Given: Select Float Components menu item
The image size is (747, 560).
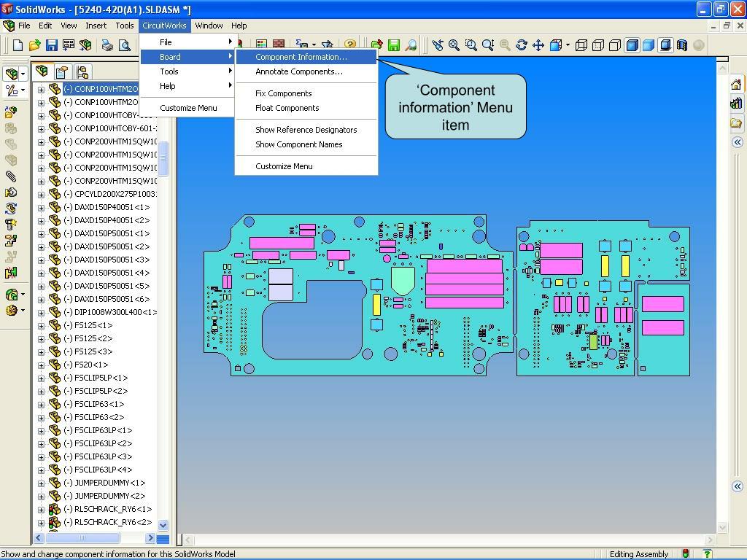Looking at the screenshot, I should pos(306,108).
